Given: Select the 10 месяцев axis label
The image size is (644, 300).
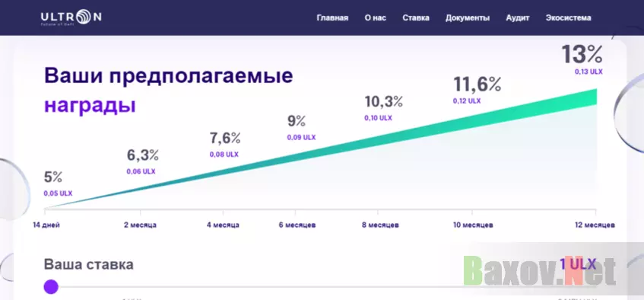Looking at the screenshot, I should pyautogui.click(x=473, y=225).
